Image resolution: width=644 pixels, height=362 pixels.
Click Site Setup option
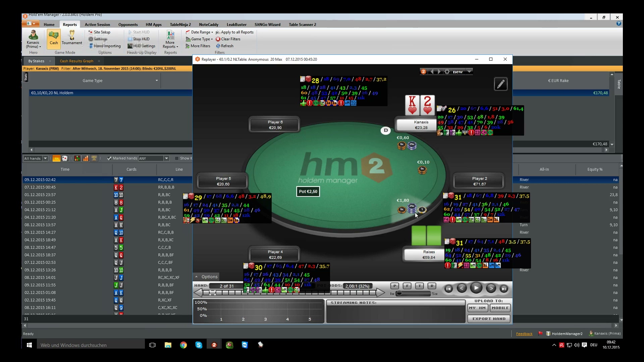(x=99, y=32)
